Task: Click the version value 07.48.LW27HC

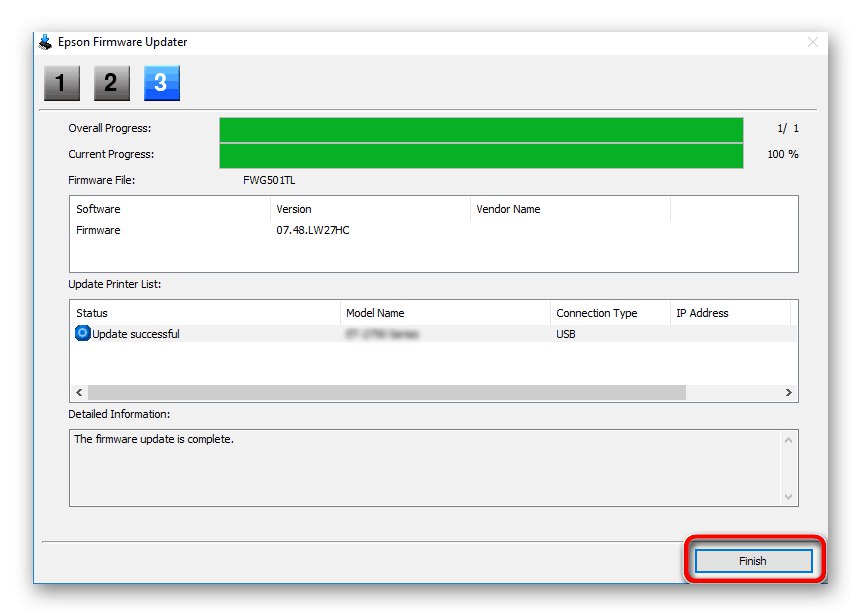Action: pos(313,230)
